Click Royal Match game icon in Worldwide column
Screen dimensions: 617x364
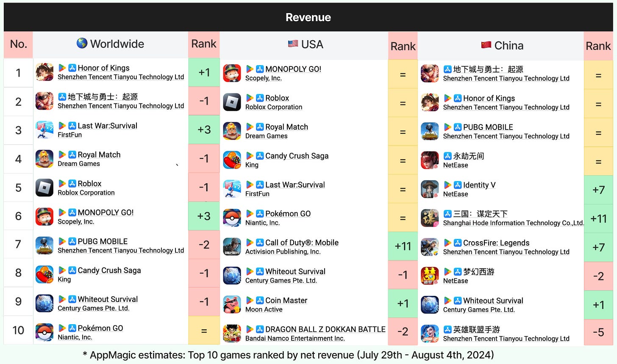[44, 159]
